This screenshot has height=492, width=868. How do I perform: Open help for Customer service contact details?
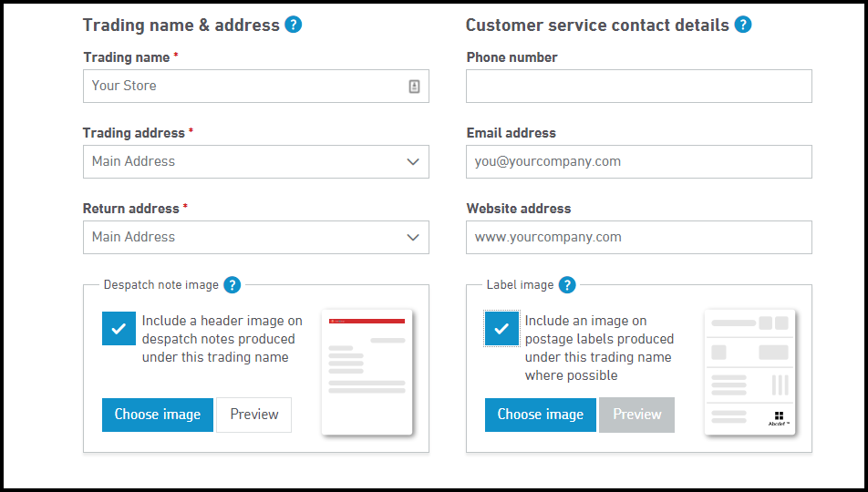(x=743, y=25)
